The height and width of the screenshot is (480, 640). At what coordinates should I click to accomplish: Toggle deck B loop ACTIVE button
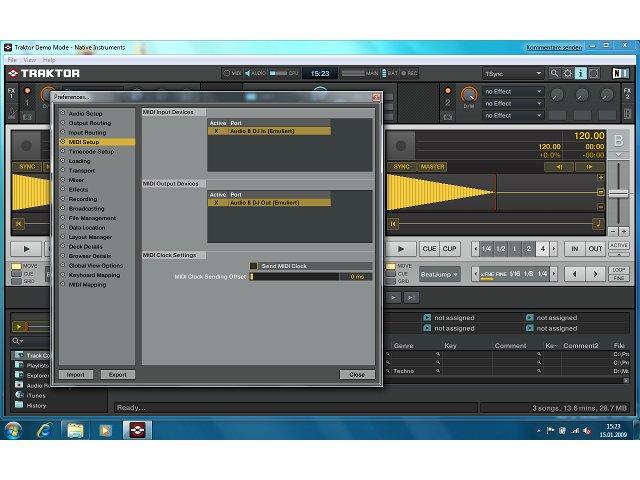(618, 245)
